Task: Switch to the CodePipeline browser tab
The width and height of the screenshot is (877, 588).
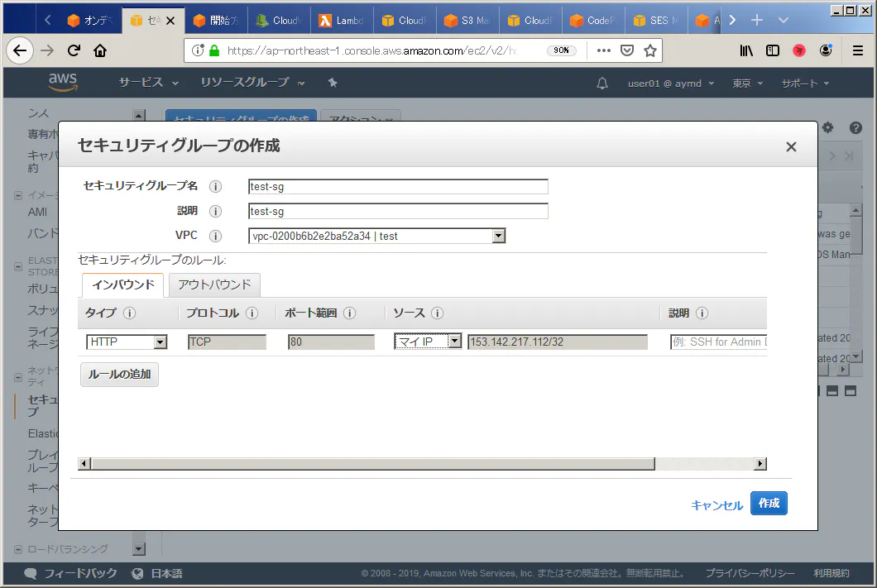Action: [593, 21]
